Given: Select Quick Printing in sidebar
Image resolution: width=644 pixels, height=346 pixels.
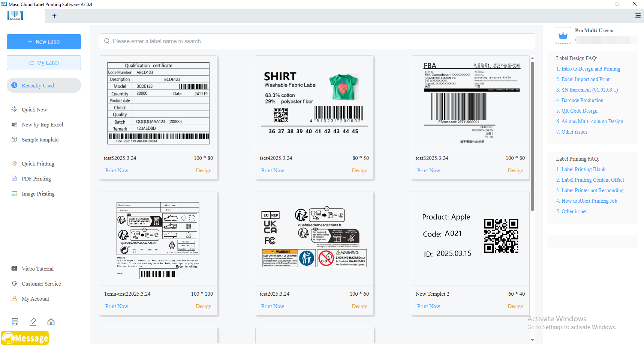Looking at the screenshot, I should [x=38, y=164].
